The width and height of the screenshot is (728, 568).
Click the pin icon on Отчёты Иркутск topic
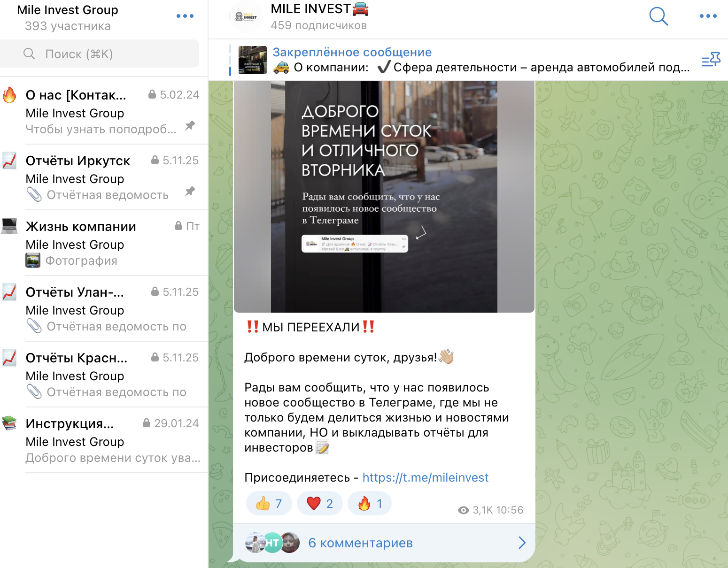coord(190,192)
